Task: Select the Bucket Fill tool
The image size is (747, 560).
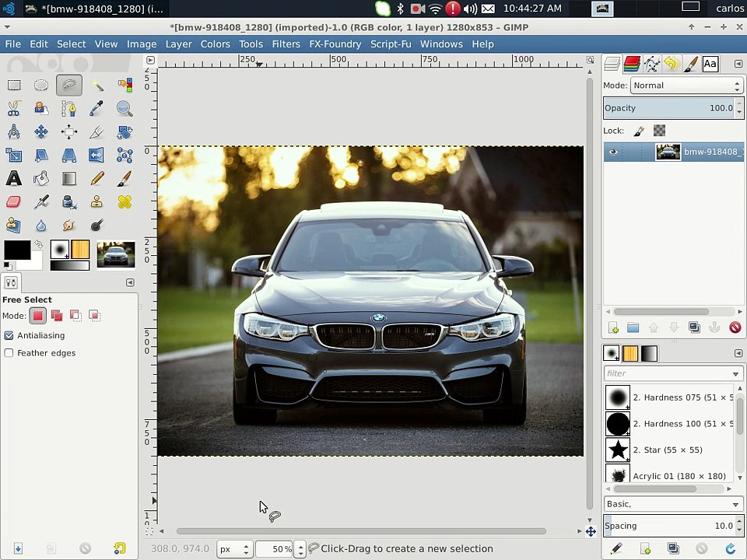Action: tap(41, 179)
